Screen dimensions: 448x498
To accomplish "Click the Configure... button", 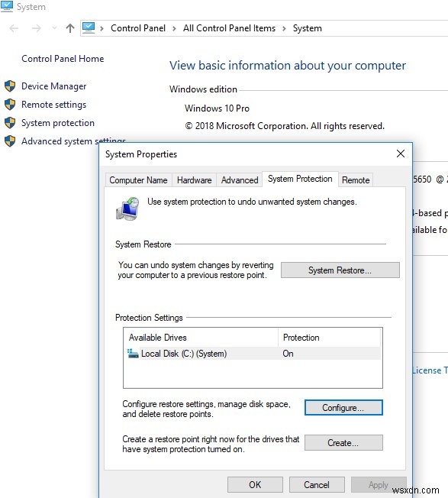I will coord(343,407).
